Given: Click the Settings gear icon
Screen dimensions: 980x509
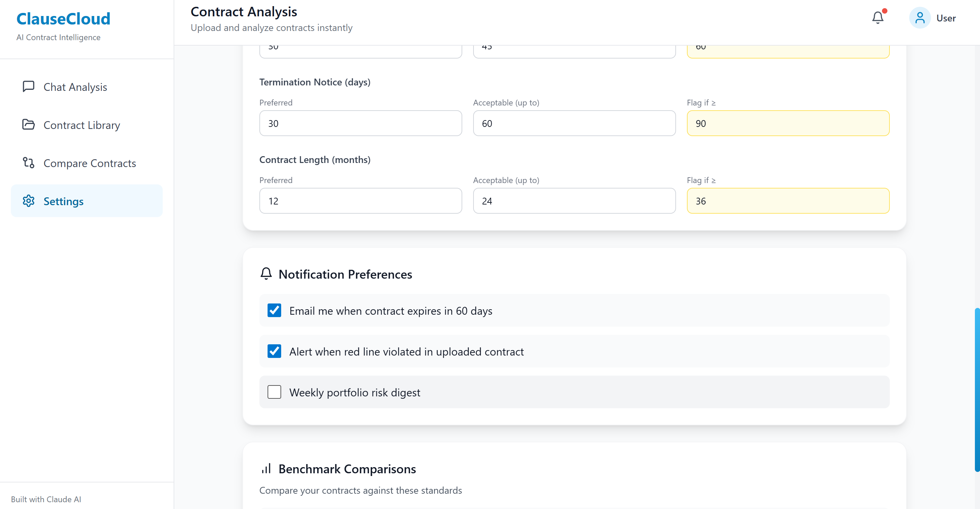Looking at the screenshot, I should tap(29, 201).
